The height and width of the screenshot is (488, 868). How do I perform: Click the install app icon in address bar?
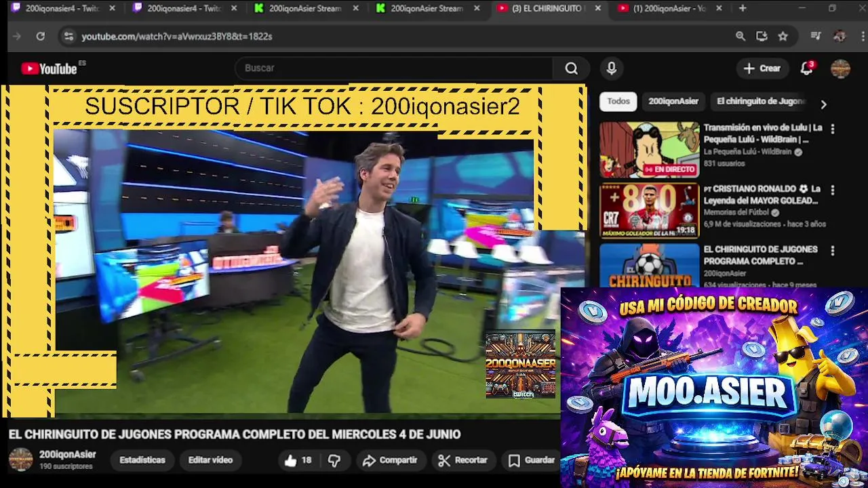[x=762, y=37]
